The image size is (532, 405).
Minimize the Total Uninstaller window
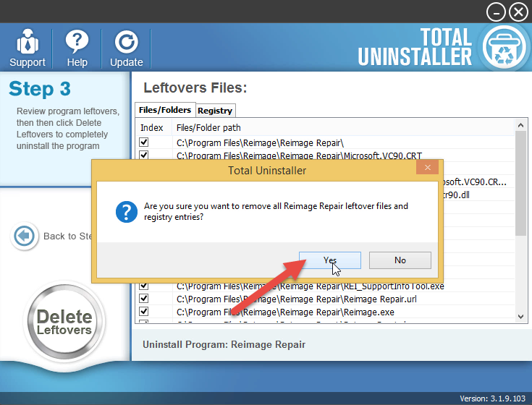click(x=496, y=12)
